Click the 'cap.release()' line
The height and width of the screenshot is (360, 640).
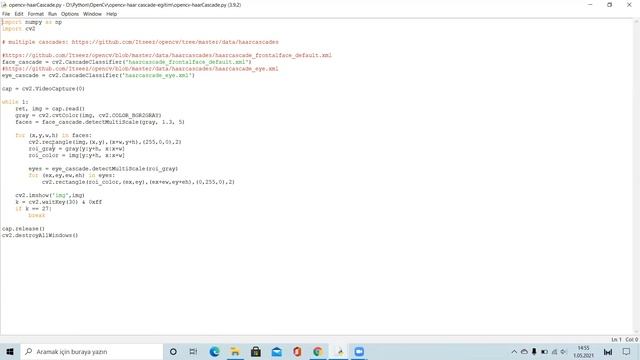pyautogui.click(x=23, y=229)
